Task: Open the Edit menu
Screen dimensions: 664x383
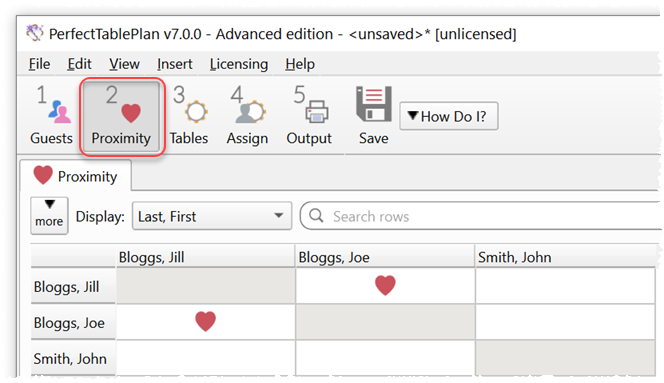Action: point(79,64)
